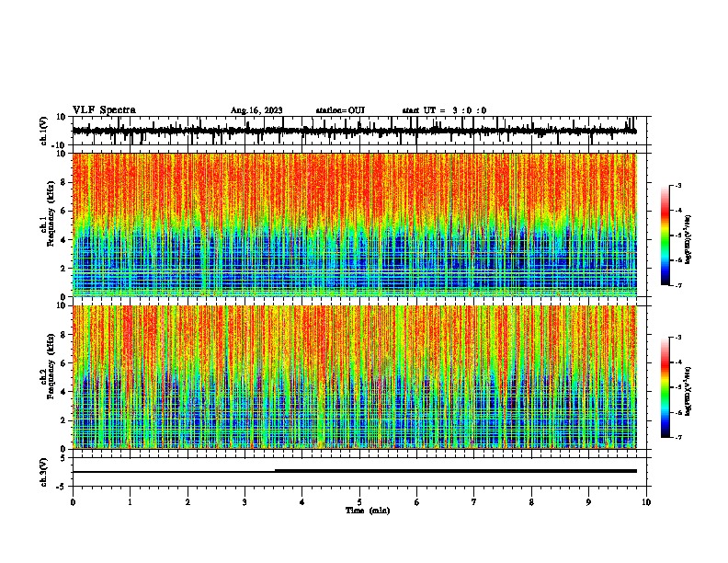The width and height of the screenshot is (728, 563).
Task: Click the '6' tick on ch.2 frequency axis
Action: [x=63, y=363]
